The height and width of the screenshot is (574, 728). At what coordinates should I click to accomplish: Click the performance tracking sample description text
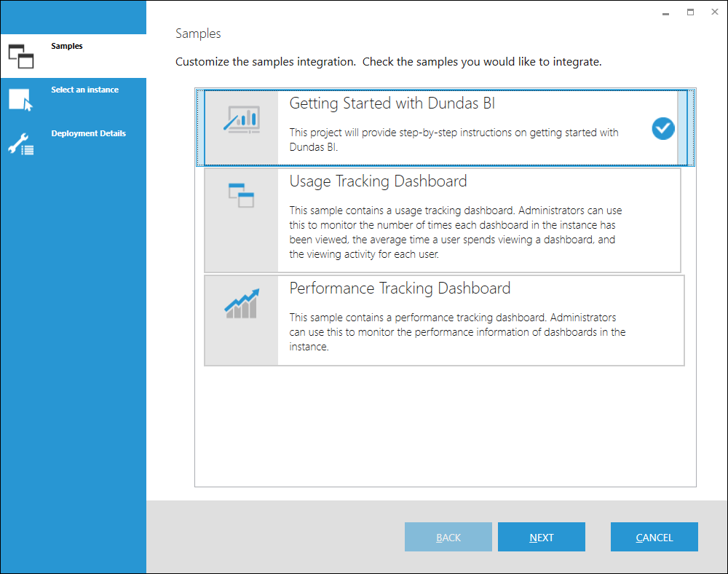click(457, 332)
